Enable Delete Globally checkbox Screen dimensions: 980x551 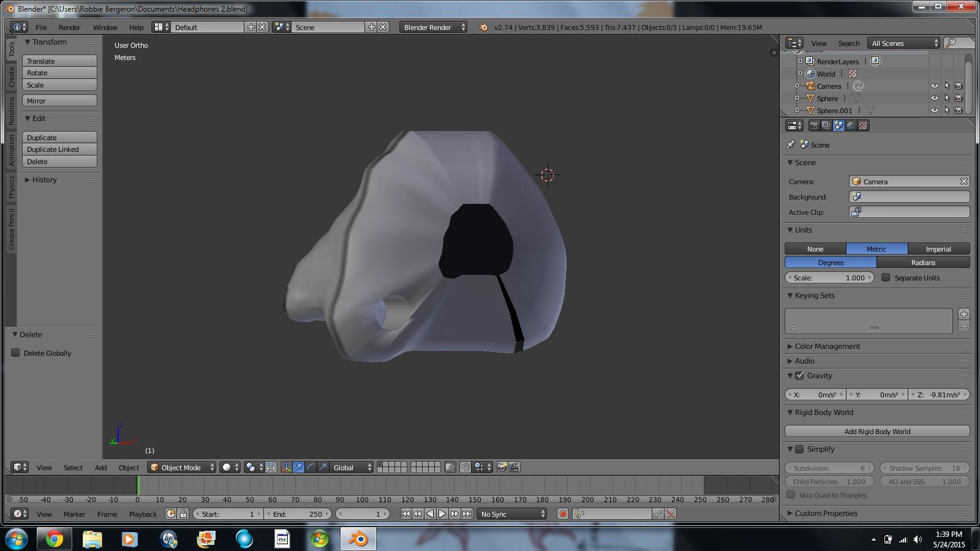point(16,353)
